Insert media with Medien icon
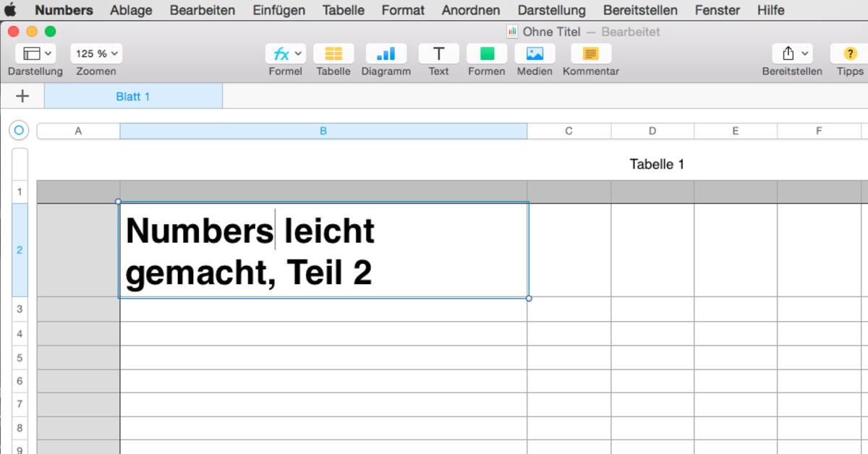This screenshot has width=868, height=454. (x=535, y=53)
